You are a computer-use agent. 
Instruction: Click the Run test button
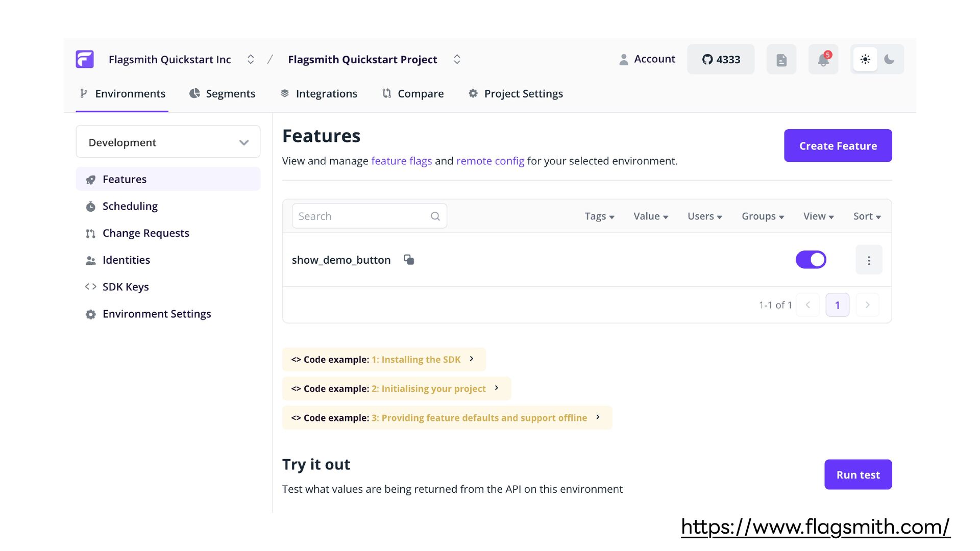click(858, 474)
